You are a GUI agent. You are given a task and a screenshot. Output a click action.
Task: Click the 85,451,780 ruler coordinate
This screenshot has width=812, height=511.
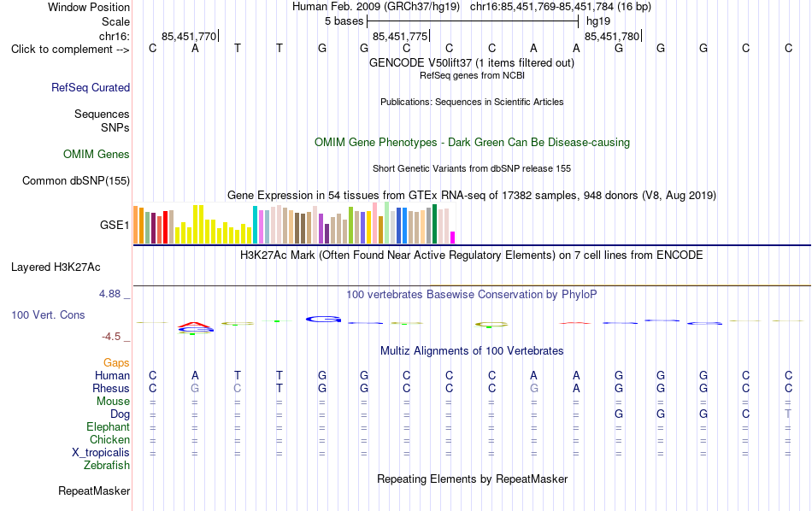[x=612, y=36]
